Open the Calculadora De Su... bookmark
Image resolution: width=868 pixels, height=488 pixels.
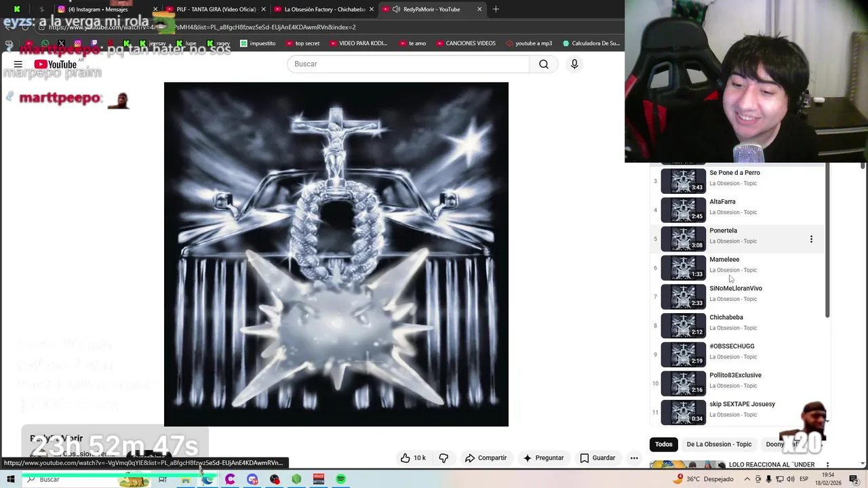click(591, 43)
